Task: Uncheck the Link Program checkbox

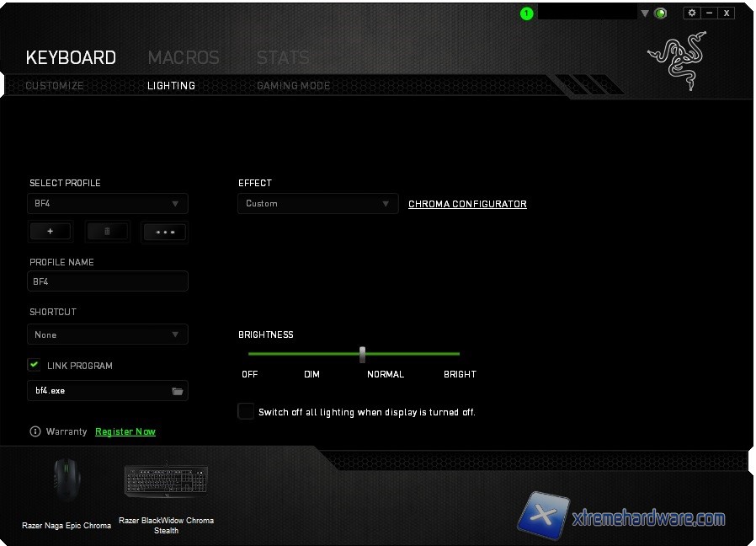Action: [35, 365]
